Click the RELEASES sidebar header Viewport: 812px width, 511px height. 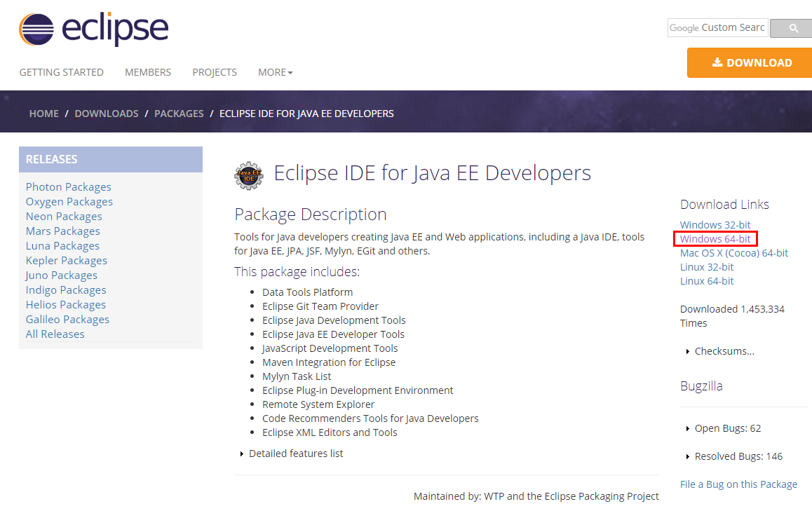pyautogui.click(x=111, y=159)
